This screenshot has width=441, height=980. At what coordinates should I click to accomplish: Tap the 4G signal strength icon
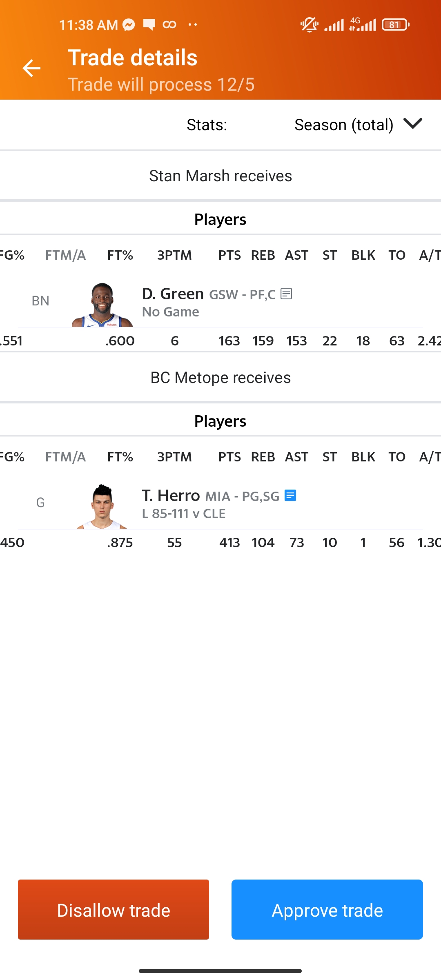[x=363, y=25]
